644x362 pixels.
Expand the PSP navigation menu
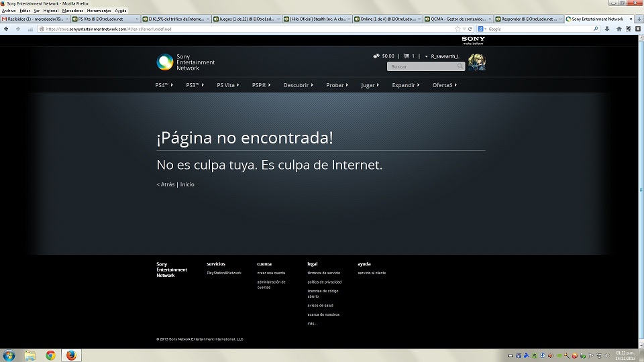(261, 85)
